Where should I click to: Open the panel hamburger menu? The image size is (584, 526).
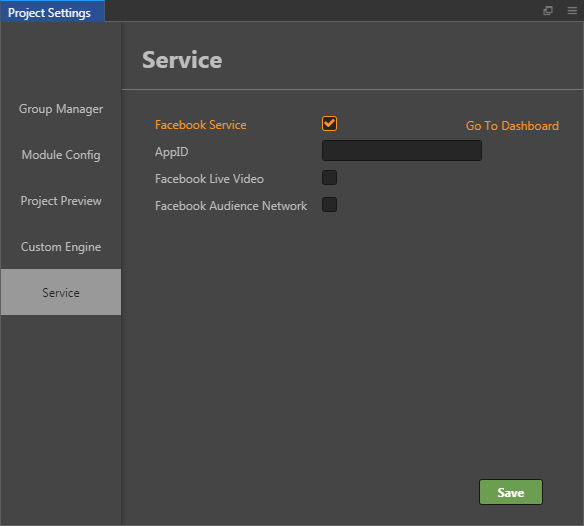[x=572, y=10]
